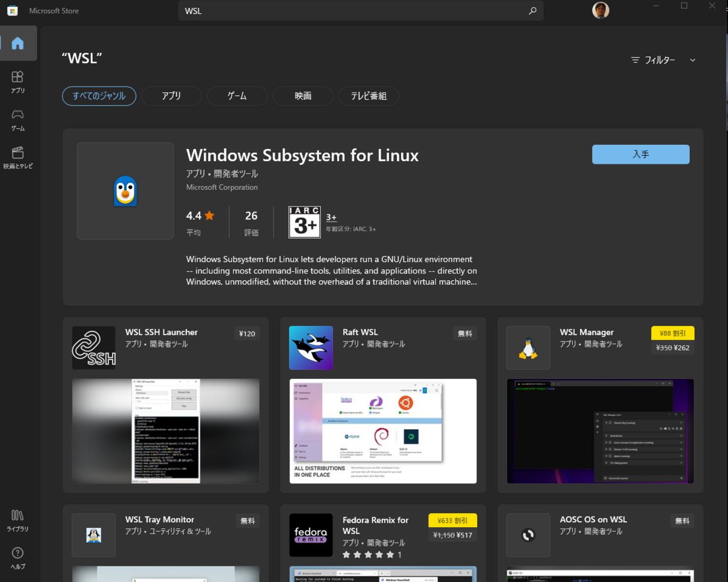
Task: Click the ¥120 price of WSL SSH Launcher
Action: [247, 334]
